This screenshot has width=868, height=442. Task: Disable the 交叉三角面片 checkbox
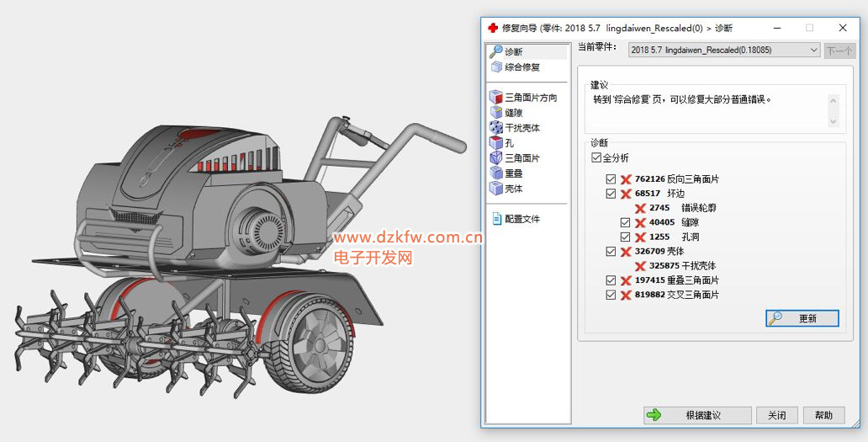(x=611, y=295)
